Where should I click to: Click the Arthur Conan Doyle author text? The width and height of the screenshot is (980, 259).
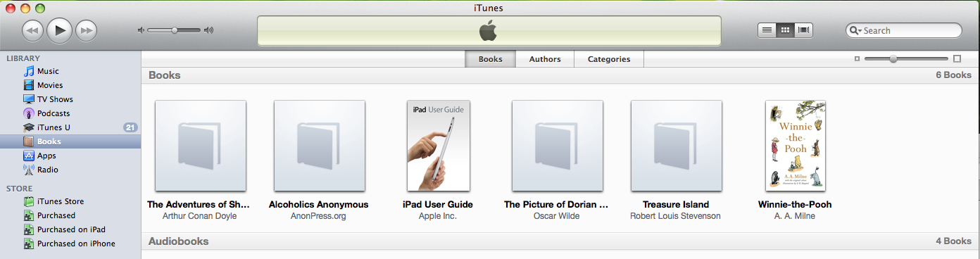pyautogui.click(x=200, y=216)
